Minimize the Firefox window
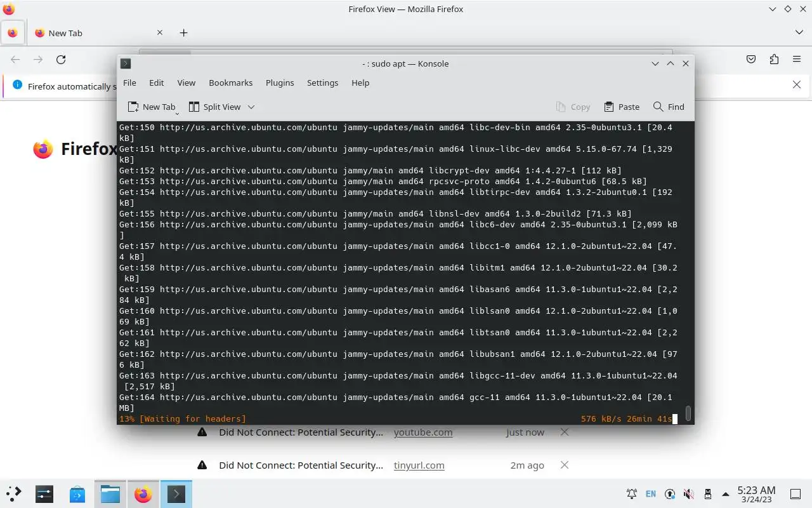812x508 pixels. coord(773,9)
